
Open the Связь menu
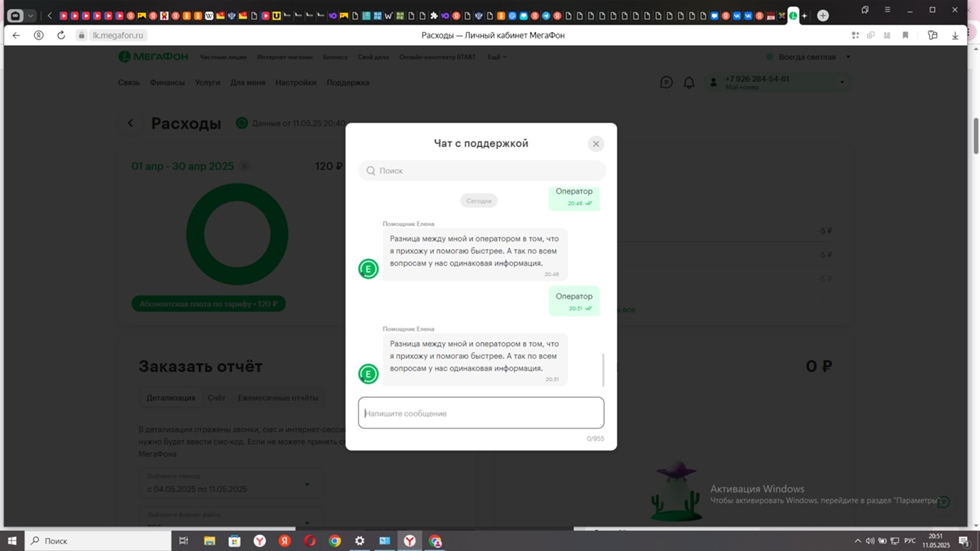pyautogui.click(x=129, y=83)
